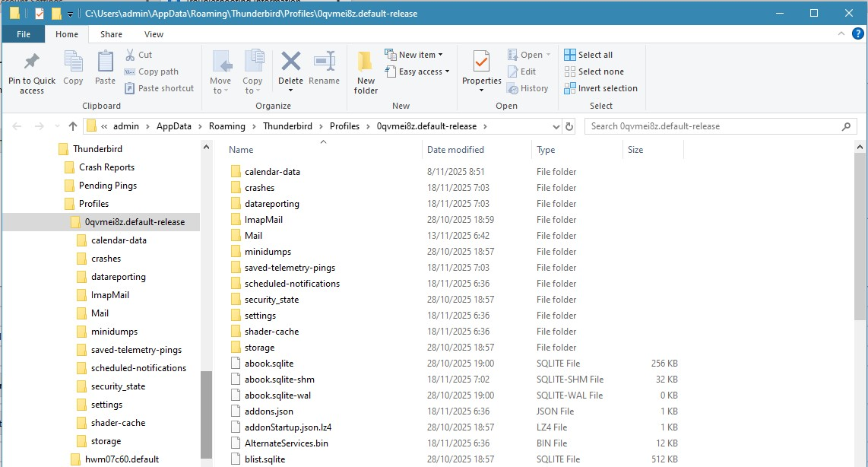Go up one level with Up arrow
Screen dimensions: 868x467
[x=73, y=126]
